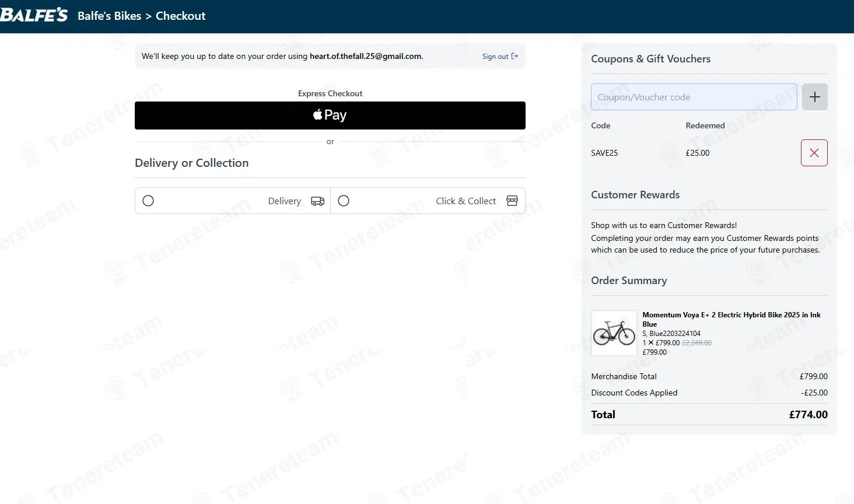The width and height of the screenshot is (854, 504).
Task: Click the Express Checkout label
Action: (330, 93)
